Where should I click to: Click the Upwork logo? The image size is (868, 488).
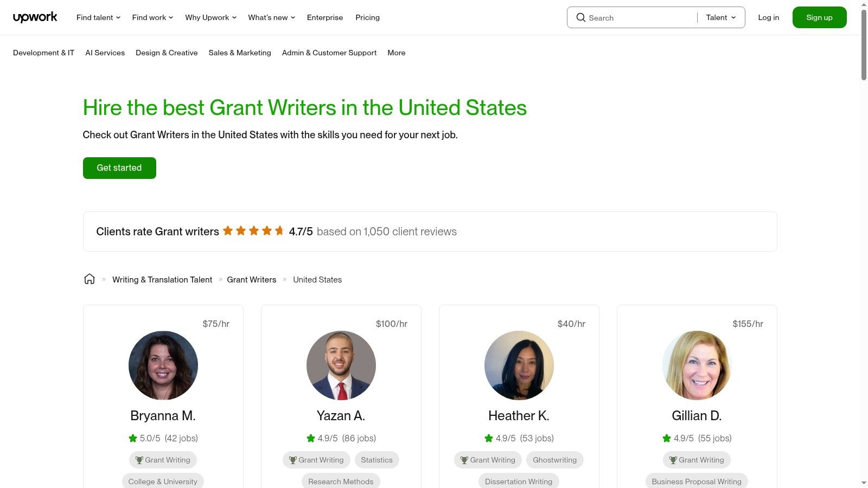point(35,17)
